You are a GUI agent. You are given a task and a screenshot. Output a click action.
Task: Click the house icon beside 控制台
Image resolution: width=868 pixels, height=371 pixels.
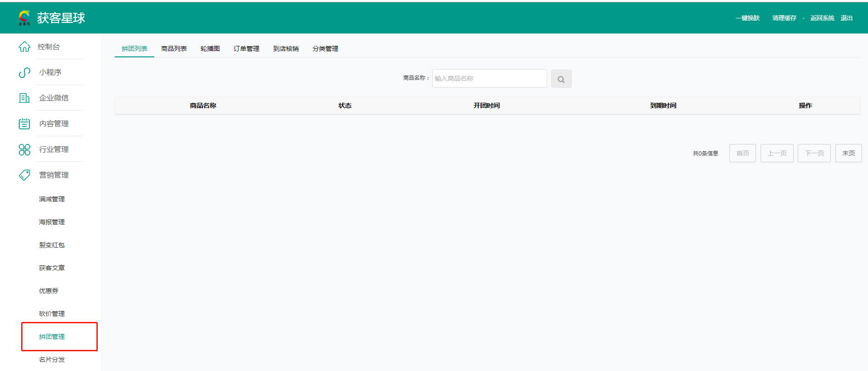pos(24,47)
